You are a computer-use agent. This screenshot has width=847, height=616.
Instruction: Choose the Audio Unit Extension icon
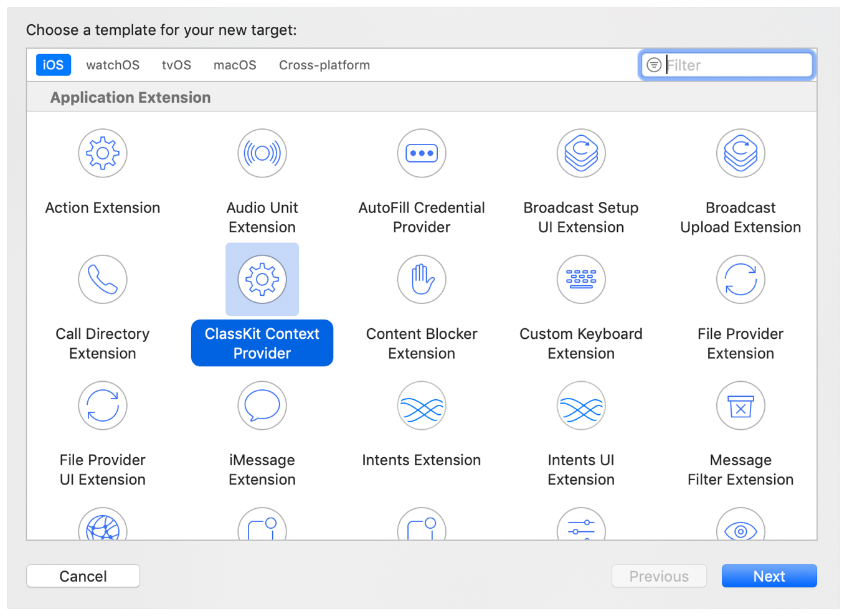click(x=262, y=153)
